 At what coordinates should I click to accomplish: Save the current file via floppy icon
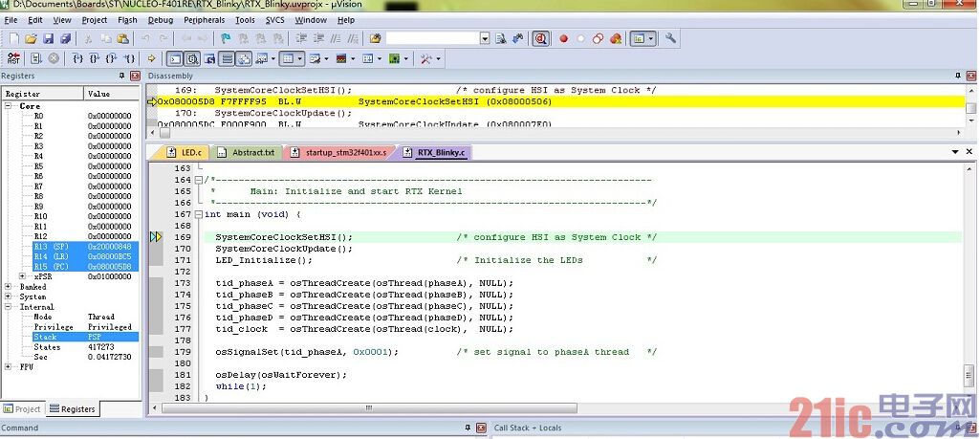[x=48, y=38]
